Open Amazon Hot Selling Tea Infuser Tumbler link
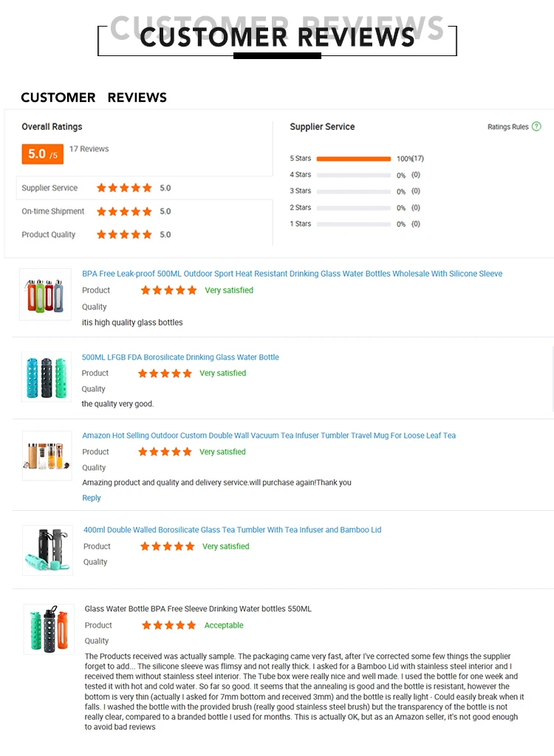This screenshot has width=554, height=756. coord(269,436)
